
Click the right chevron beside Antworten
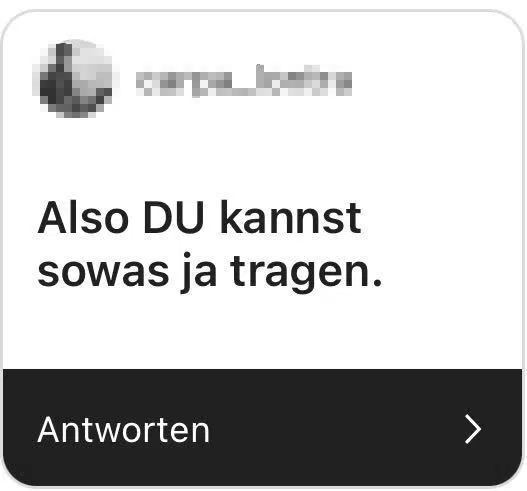coord(473,429)
